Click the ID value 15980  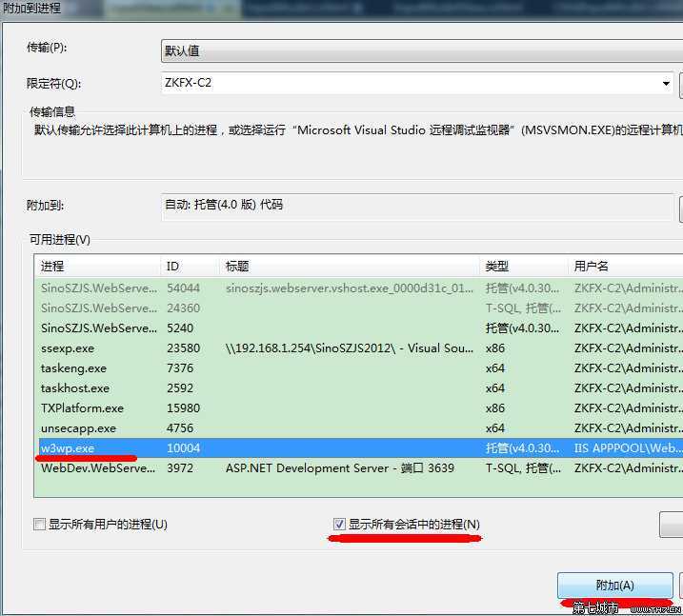click(184, 407)
